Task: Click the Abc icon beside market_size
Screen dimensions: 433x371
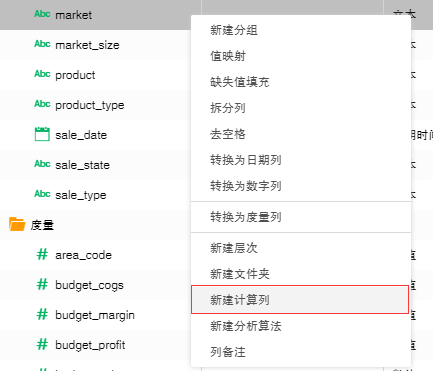Action: 42,44
